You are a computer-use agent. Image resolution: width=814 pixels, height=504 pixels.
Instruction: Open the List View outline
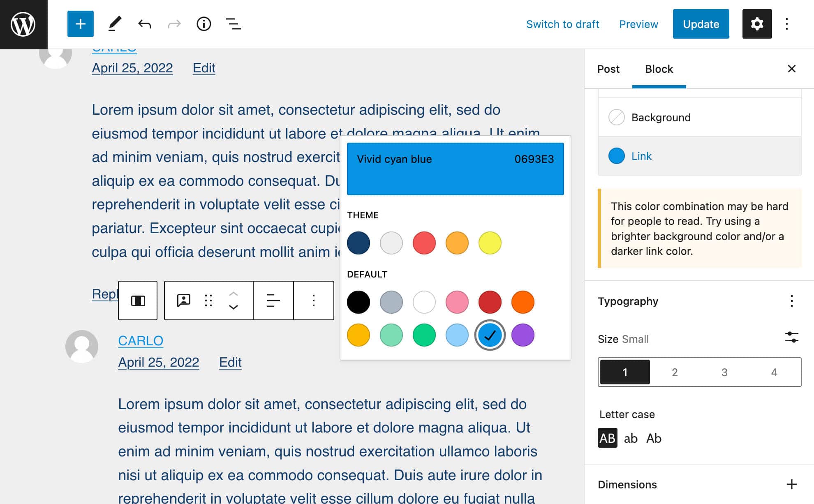point(234,24)
